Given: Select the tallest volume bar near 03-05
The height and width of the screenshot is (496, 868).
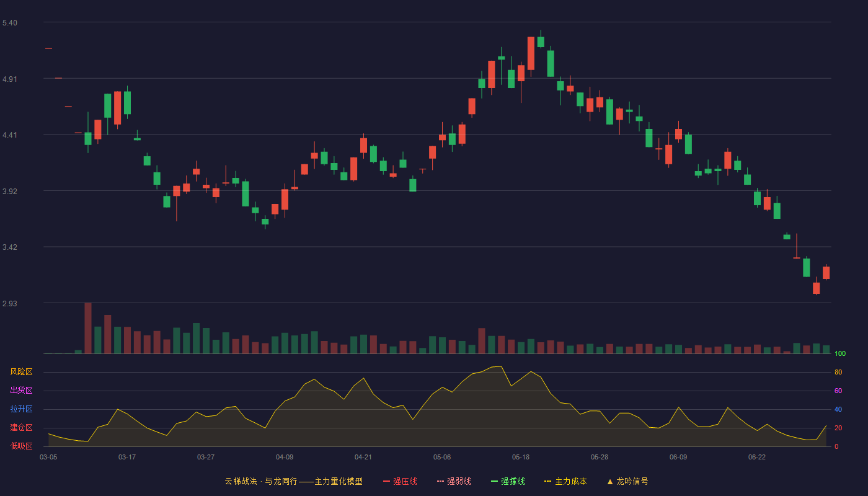Looking at the screenshot, I should [x=88, y=328].
